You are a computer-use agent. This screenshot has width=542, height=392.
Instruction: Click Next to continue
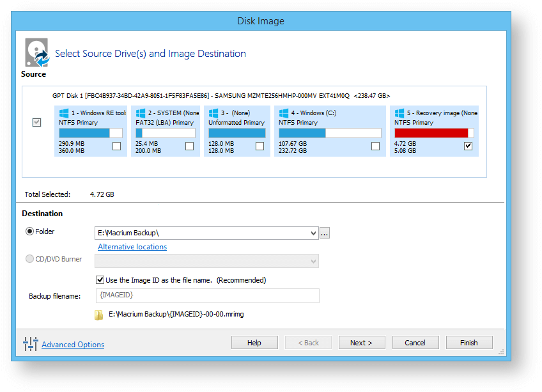point(362,342)
